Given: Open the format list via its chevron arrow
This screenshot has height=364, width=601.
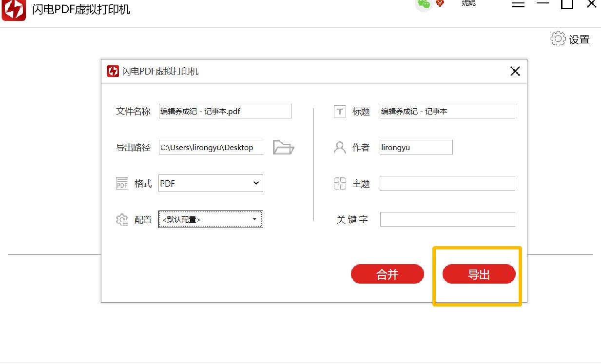Looking at the screenshot, I should [x=255, y=183].
